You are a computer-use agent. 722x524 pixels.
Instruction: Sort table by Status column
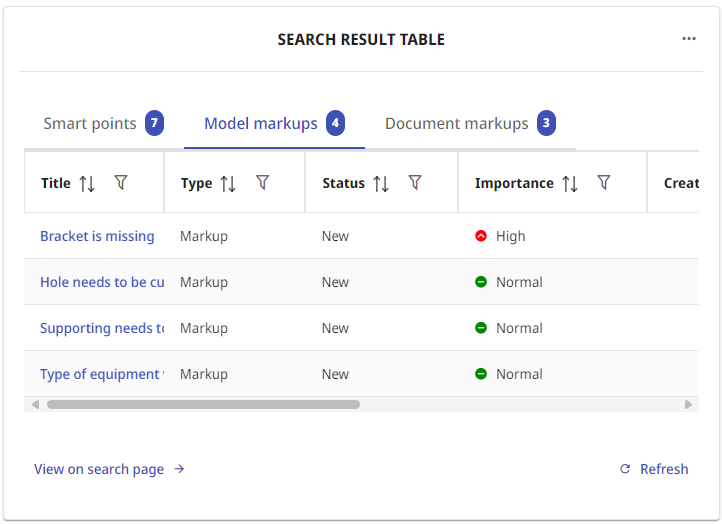coord(381,184)
